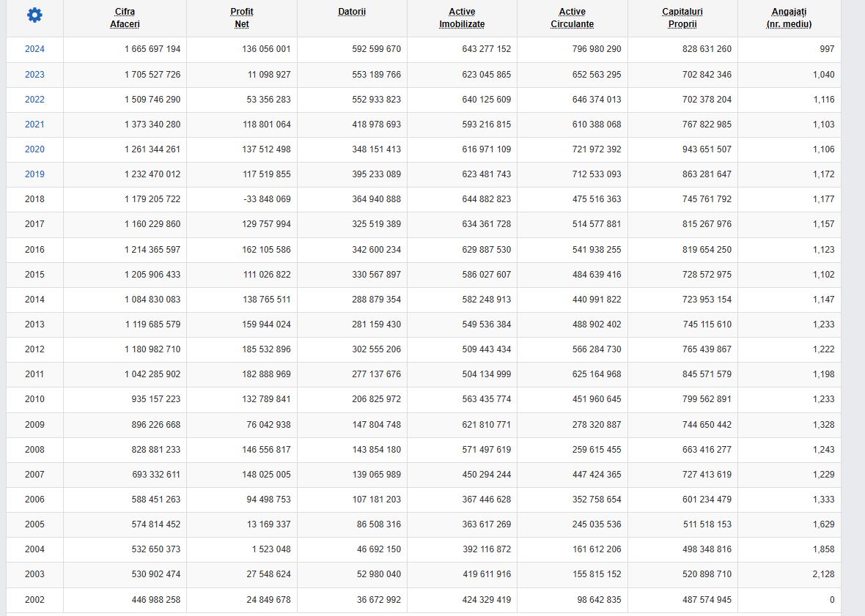
Task: Click the Angajați (nr. mediu) column header
Action: [789, 18]
